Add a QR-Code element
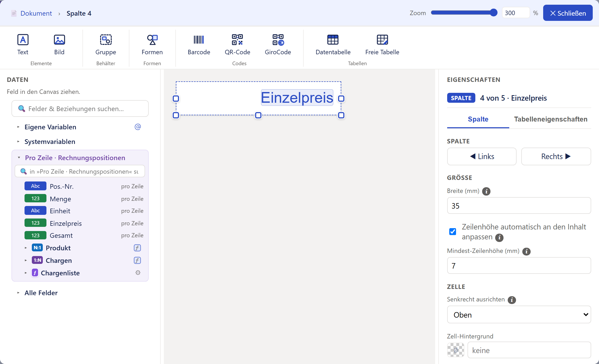Screen dimensions: 599x364 237,45
